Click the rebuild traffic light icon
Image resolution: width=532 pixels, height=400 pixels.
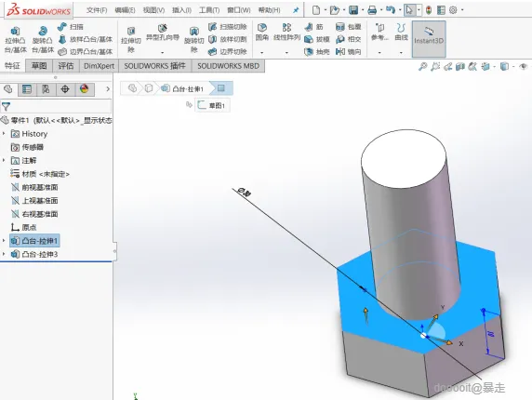click(429, 10)
